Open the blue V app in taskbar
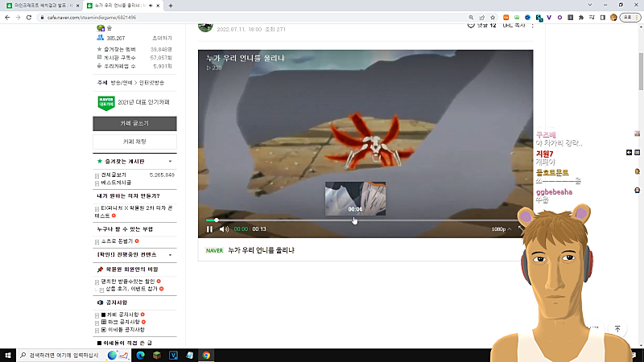644x362 pixels. pyautogui.click(x=173, y=356)
